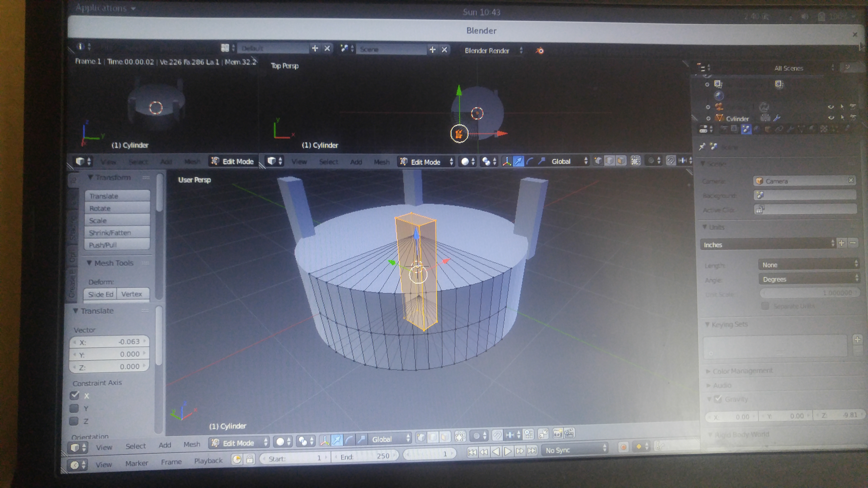Hide the Cylinder with its eye icon
This screenshot has height=488, width=868.
click(x=831, y=118)
